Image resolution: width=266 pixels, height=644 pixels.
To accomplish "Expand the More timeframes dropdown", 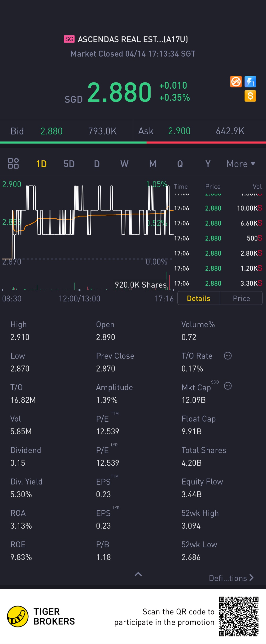I will (x=240, y=164).
